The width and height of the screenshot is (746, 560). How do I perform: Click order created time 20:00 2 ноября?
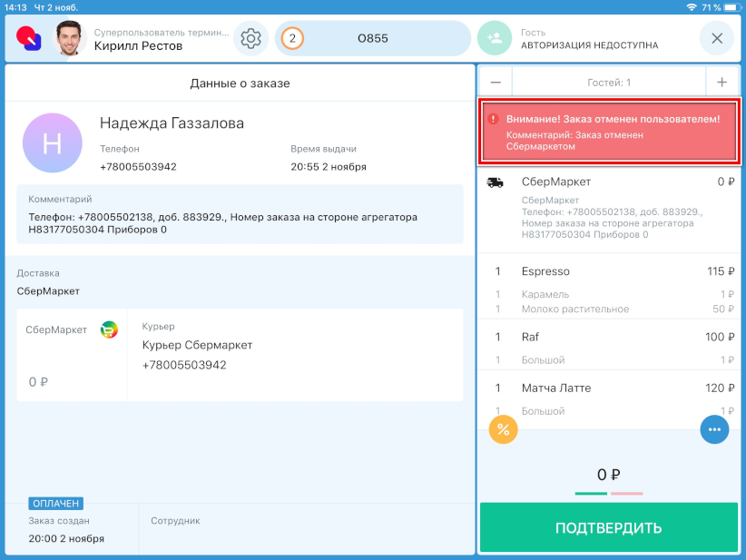(66, 539)
